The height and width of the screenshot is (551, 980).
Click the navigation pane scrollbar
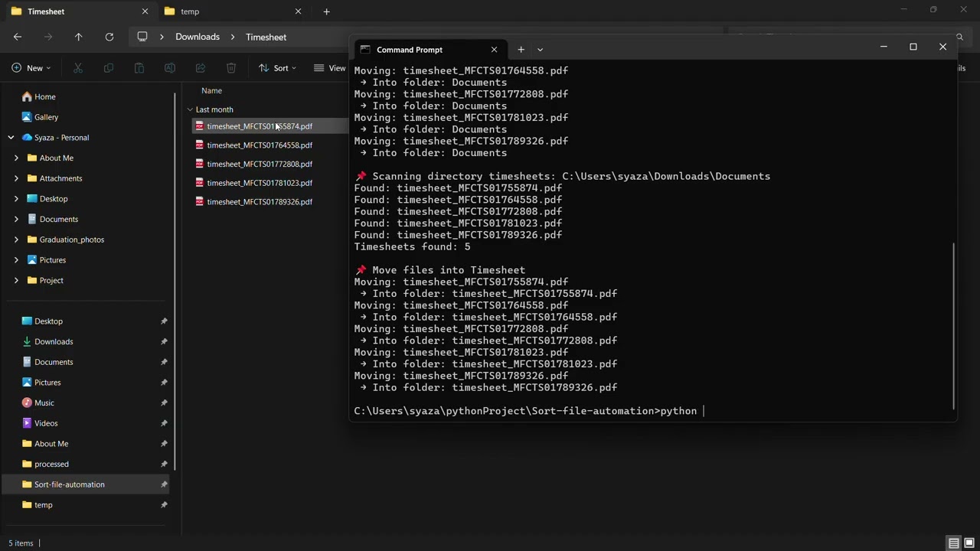click(175, 280)
